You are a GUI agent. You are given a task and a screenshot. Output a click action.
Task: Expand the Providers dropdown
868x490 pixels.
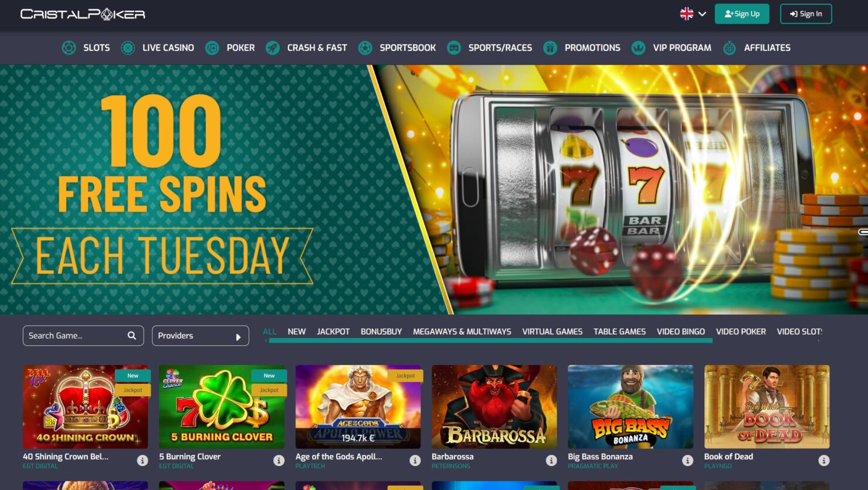pyautogui.click(x=201, y=336)
